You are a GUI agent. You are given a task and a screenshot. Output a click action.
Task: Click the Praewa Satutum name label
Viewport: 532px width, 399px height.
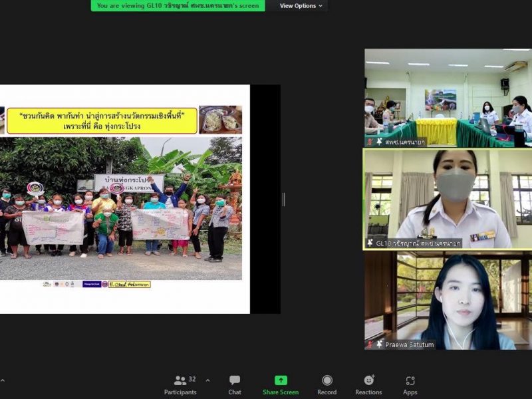[409, 344]
